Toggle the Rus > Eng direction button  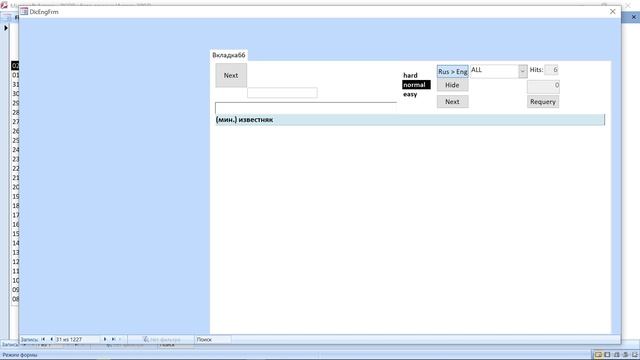452,71
